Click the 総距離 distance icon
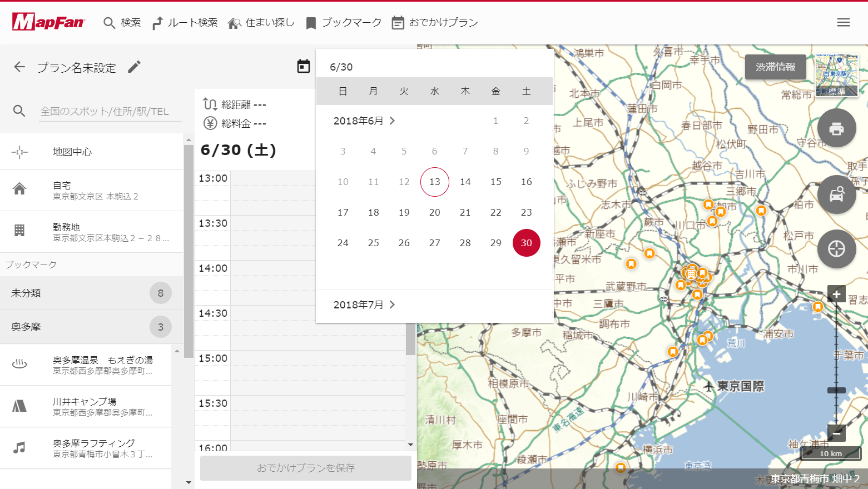Image resolution: width=868 pixels, height=489 pixels. (x=210, y=104)
